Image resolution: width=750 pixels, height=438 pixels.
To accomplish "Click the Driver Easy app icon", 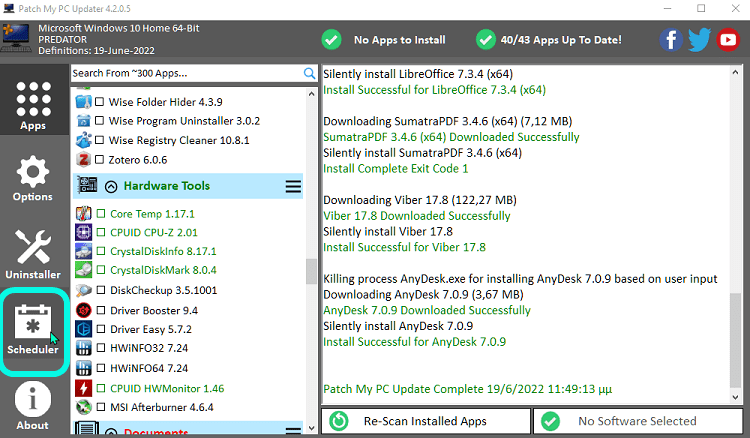I will 83,329.
